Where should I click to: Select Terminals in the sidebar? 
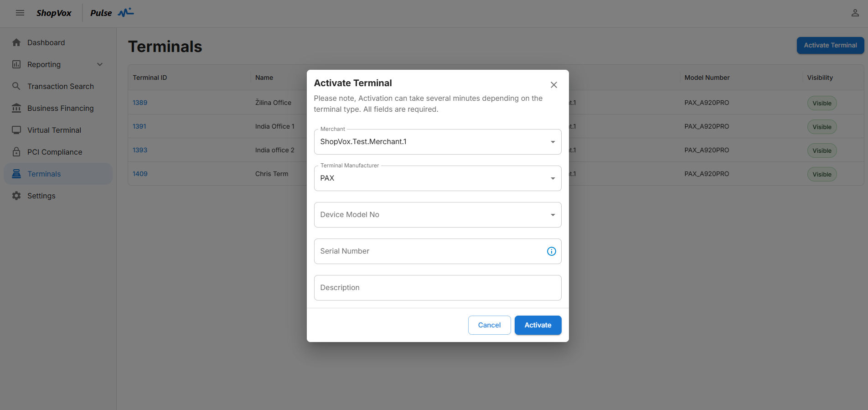(x=44, y=174)
